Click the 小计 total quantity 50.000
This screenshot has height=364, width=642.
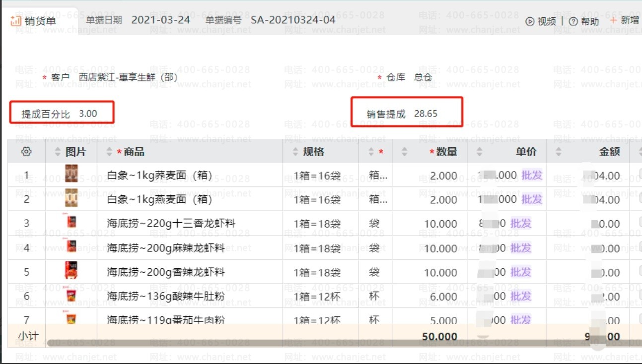click(439, 337)
